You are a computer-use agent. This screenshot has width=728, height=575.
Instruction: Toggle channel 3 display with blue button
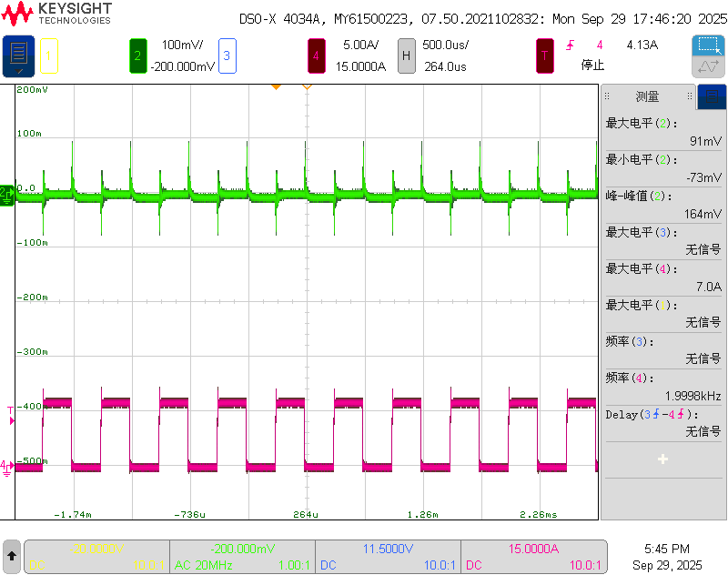[226, 55]
